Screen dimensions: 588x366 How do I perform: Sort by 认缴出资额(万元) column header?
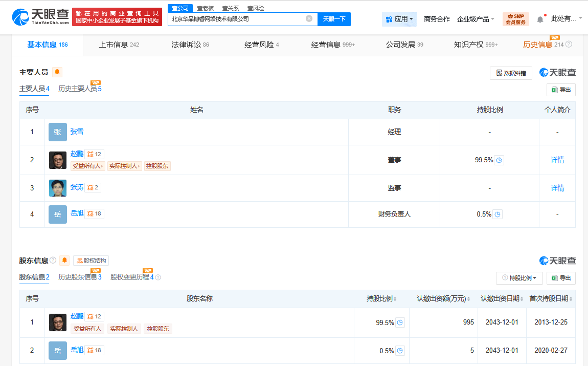tap(443, 299)
